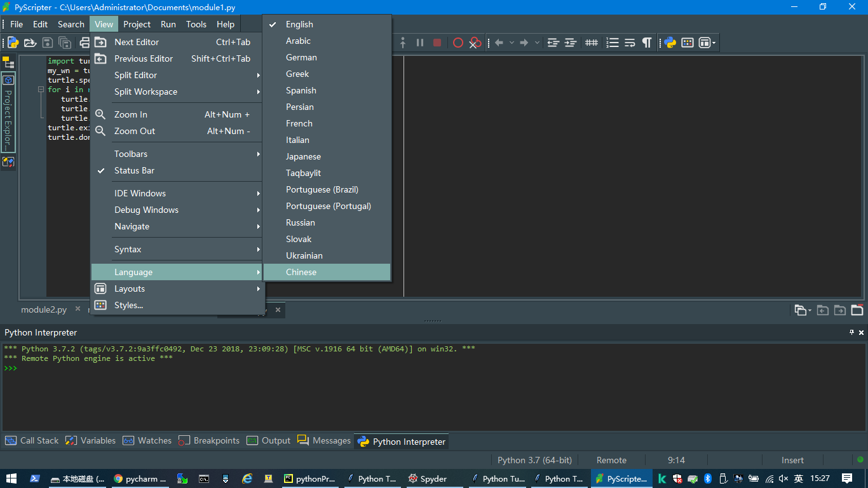Click the Remote engine status bar entry
Screen dimensions: 868x488
[611, 460]
